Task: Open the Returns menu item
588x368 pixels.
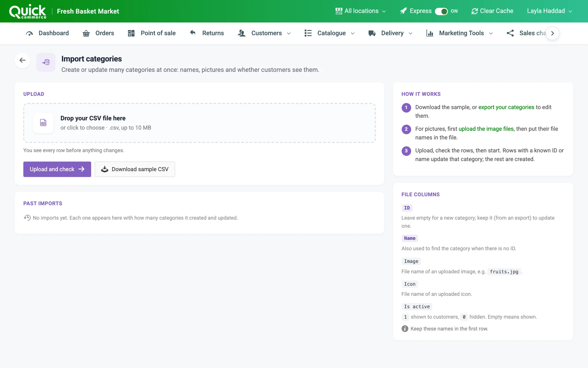Action: click(207, 33)
